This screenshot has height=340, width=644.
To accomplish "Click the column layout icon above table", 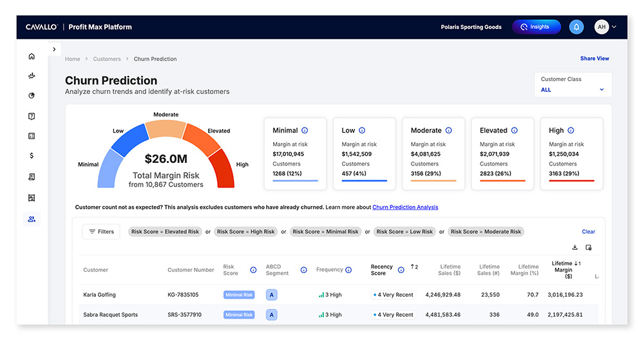I will click(589, 247).
